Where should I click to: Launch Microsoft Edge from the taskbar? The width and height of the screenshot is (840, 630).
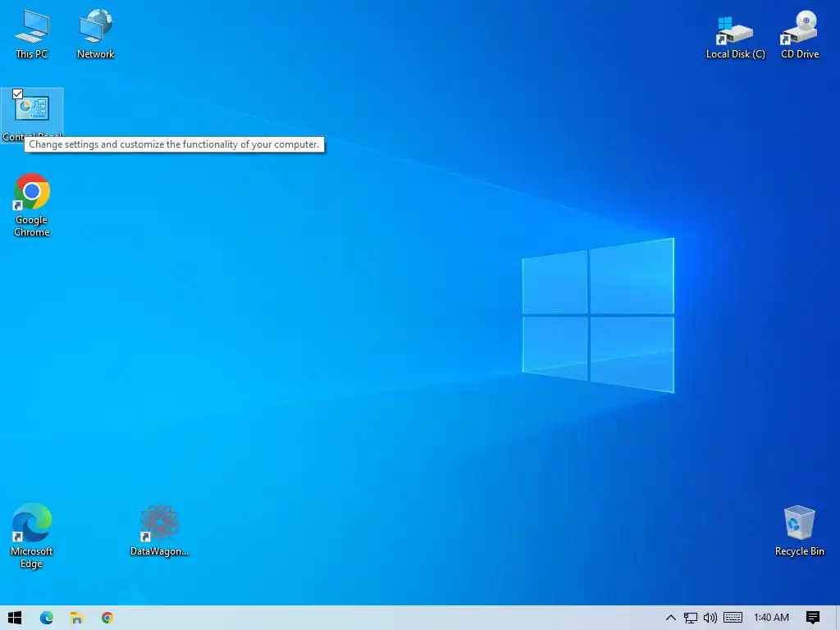(x=47, y=618)
